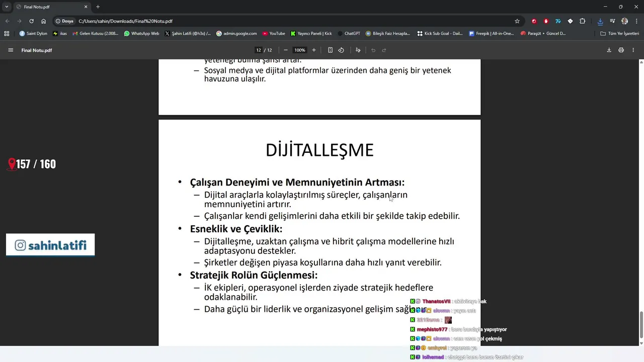Viewport: 644px width, 362px height.
Task: Open the extensions puzzle icon
Action: pyautogui.click(x=582, y=21)
